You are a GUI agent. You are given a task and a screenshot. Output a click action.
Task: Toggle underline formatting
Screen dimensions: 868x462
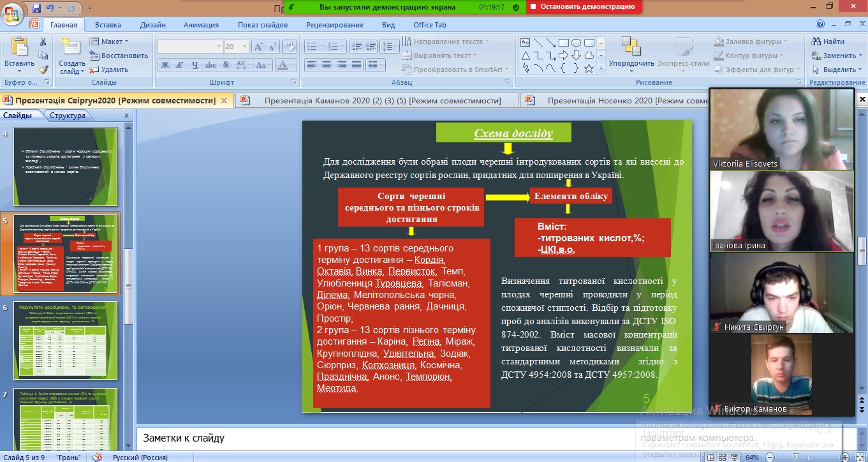195,65
